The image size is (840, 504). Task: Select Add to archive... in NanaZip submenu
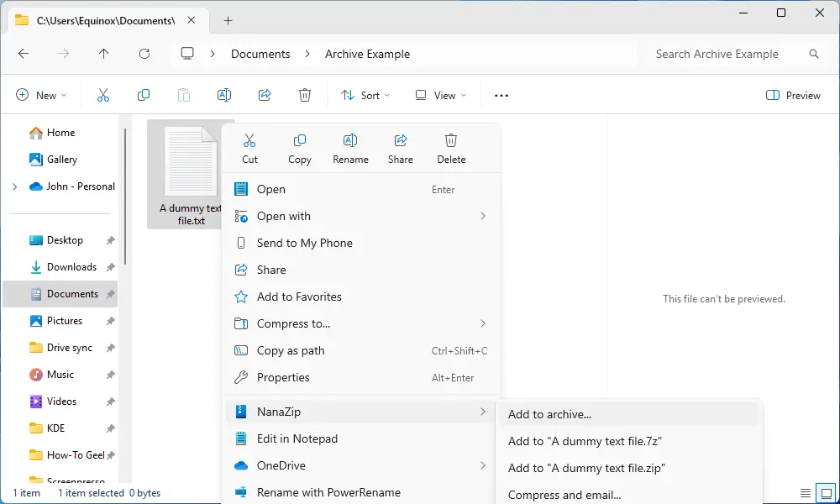point(629,414)
